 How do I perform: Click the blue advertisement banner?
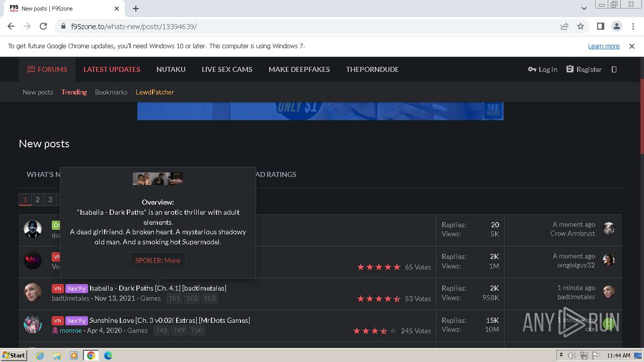point(320,111)
